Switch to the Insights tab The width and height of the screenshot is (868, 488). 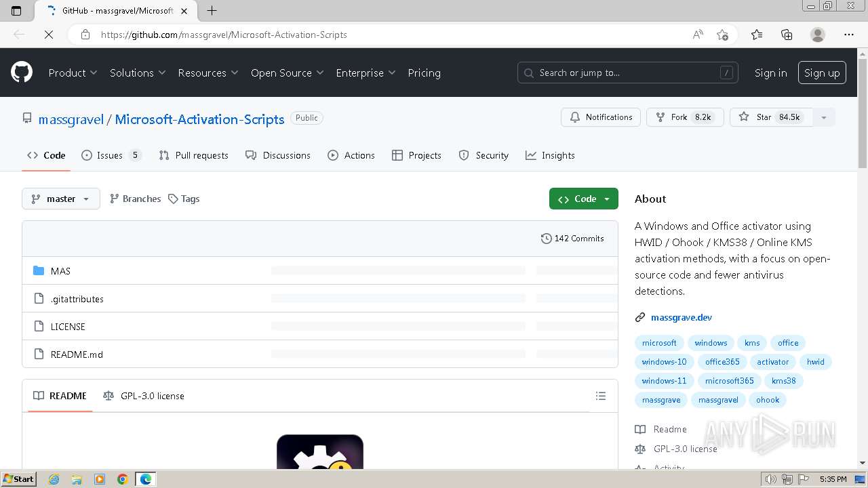[x=550, y=155]
